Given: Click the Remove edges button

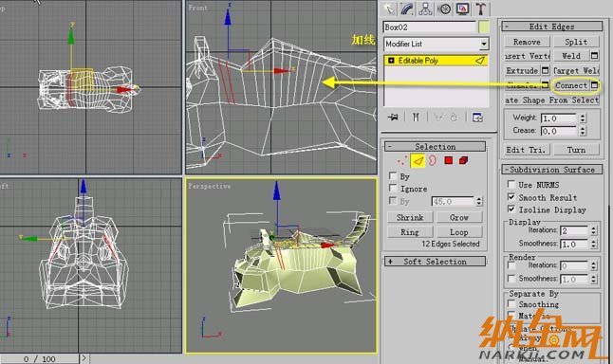Looking at the screenshot, I should [527, 42].
